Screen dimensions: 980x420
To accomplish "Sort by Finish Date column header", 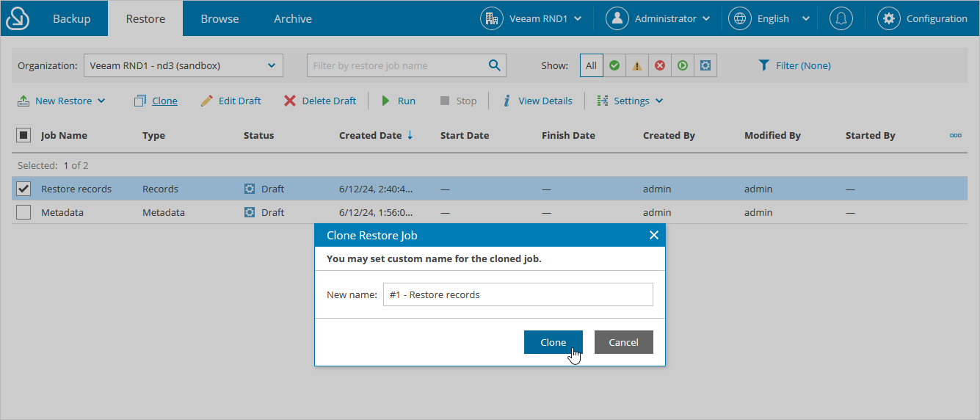I will point(568,135).
